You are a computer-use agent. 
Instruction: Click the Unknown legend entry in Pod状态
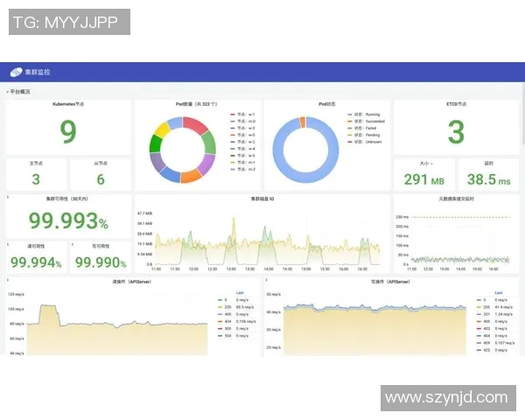366,143
